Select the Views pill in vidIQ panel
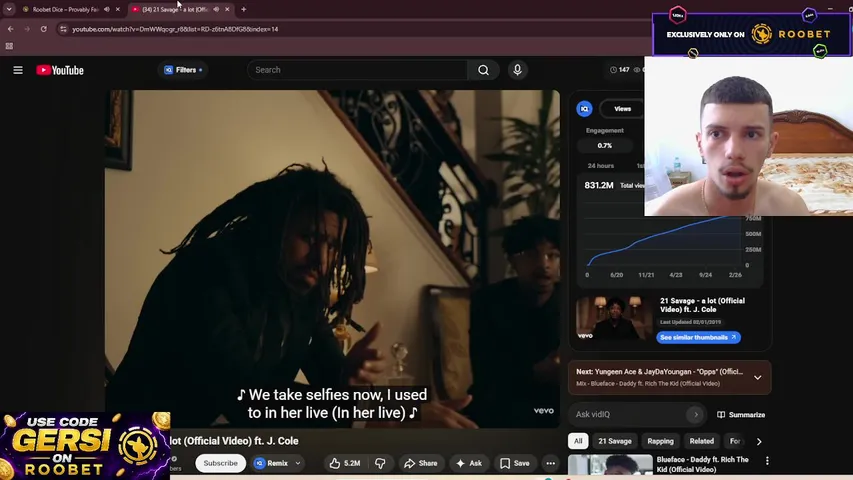This screenshot has height=480, width=853. point(622,109)
